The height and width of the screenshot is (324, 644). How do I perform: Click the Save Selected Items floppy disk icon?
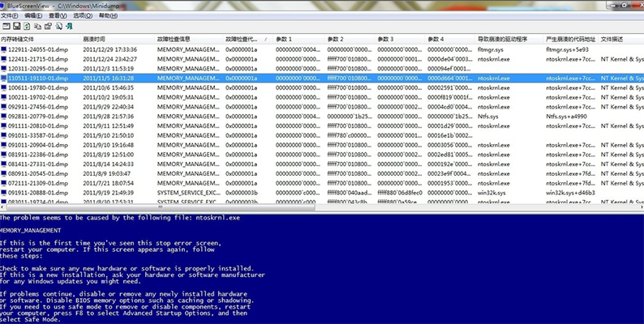tap(15, 27)
